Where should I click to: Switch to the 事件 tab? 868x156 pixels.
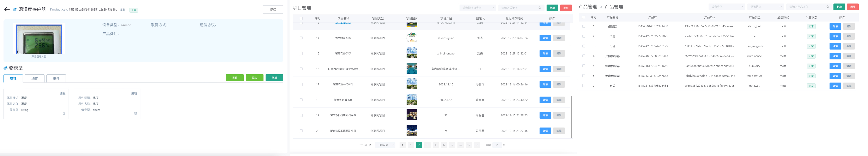(56, 78)
